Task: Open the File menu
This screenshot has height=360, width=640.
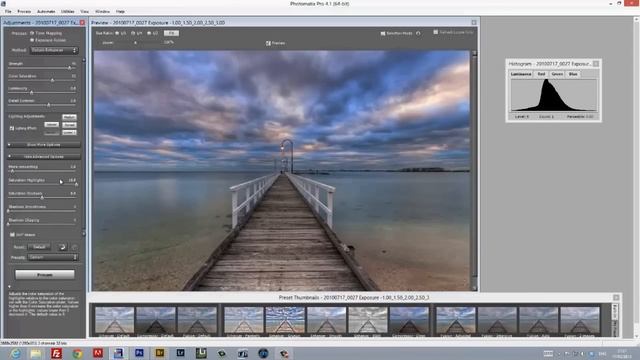Action: tap(8, 11)
